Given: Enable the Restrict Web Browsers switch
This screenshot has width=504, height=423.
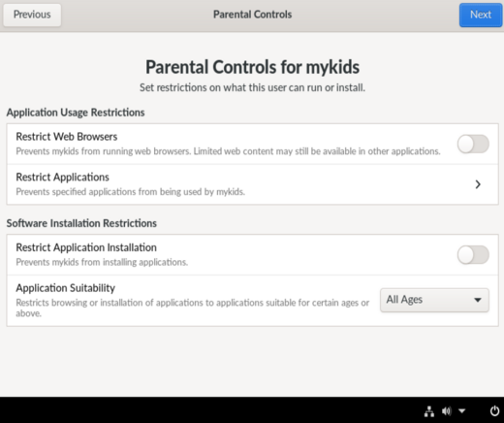Looking at the screenshot, I should (473, 144).
